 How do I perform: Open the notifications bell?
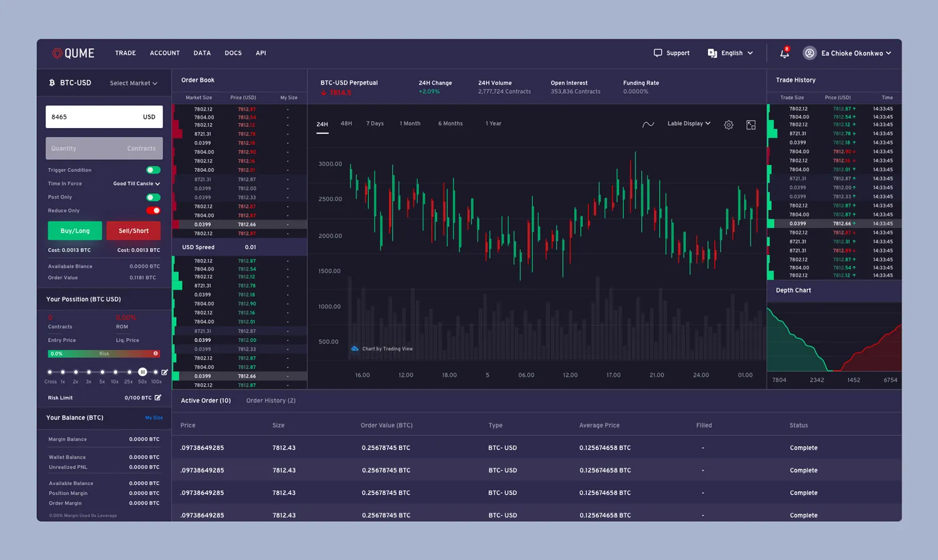click(x=784, y=53)
